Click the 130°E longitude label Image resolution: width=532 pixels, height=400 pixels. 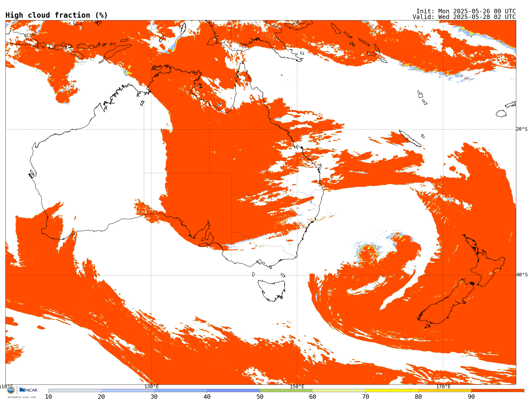[151, 386]
